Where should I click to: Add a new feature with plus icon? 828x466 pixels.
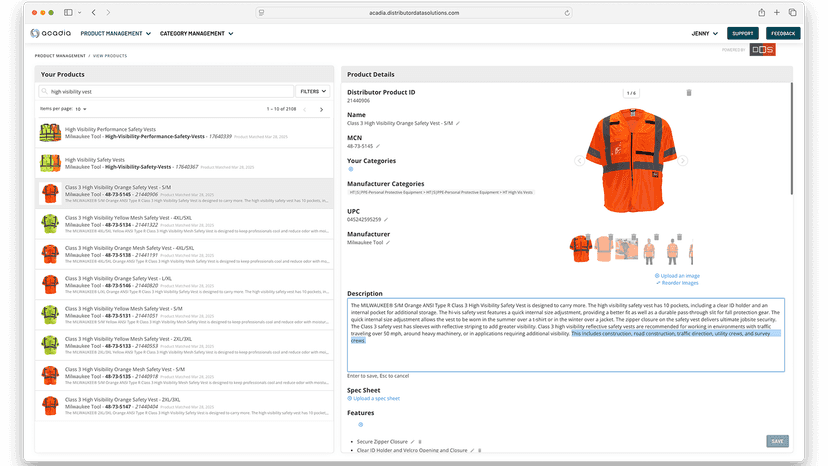point(361,424)
